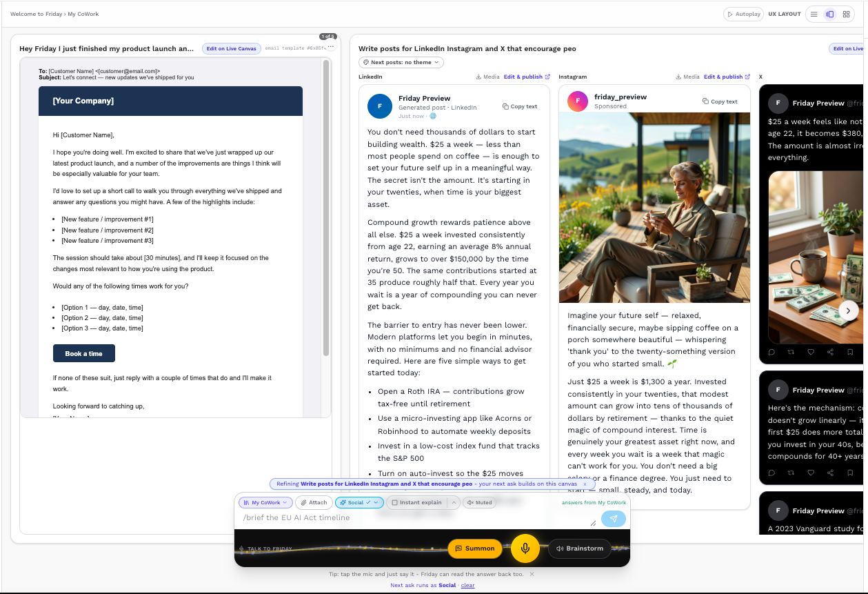Click the 1 of 5 badge on email card
This screenshot has width=868, height=594.
tap(327, 36)
